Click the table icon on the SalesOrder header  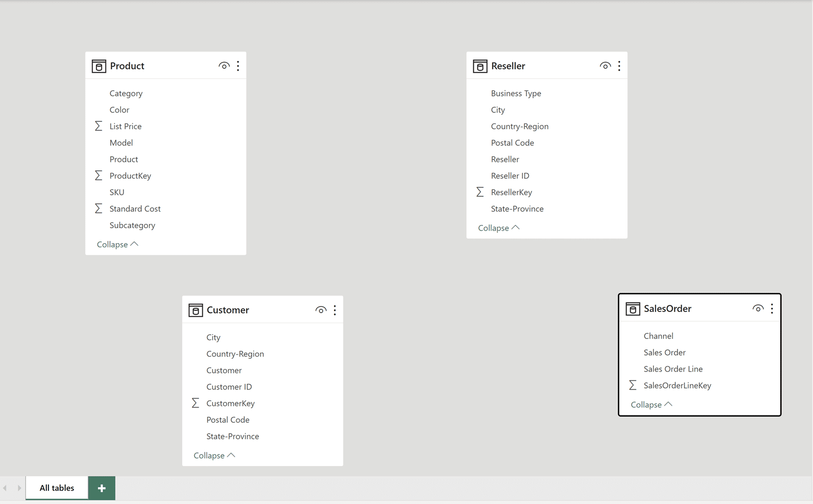coord(633,308)
